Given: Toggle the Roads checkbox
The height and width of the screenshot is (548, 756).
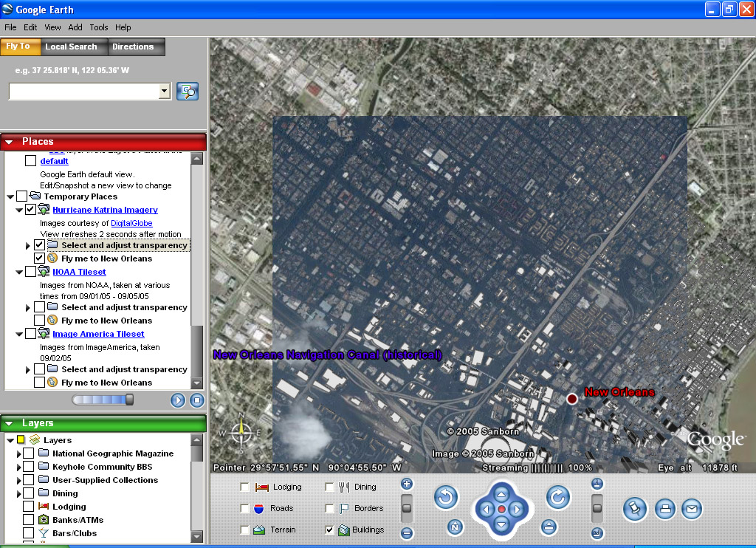Looking at the screenshot, I should point(244,508).
